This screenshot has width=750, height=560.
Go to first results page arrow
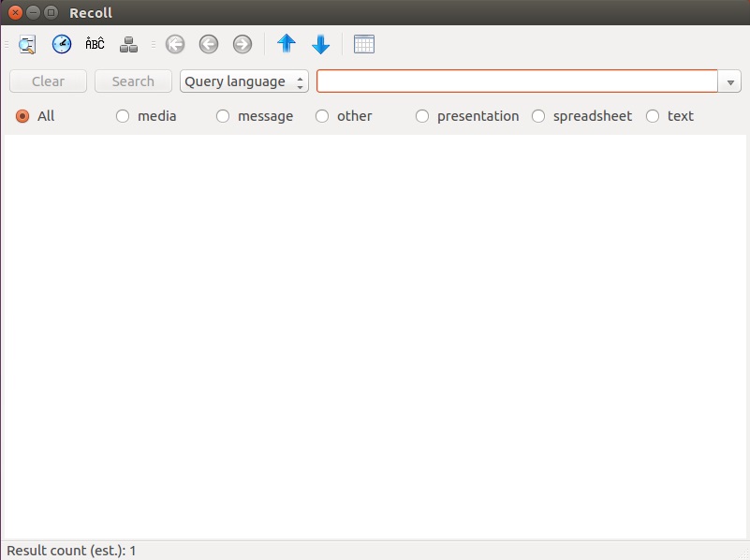[175, 44]
